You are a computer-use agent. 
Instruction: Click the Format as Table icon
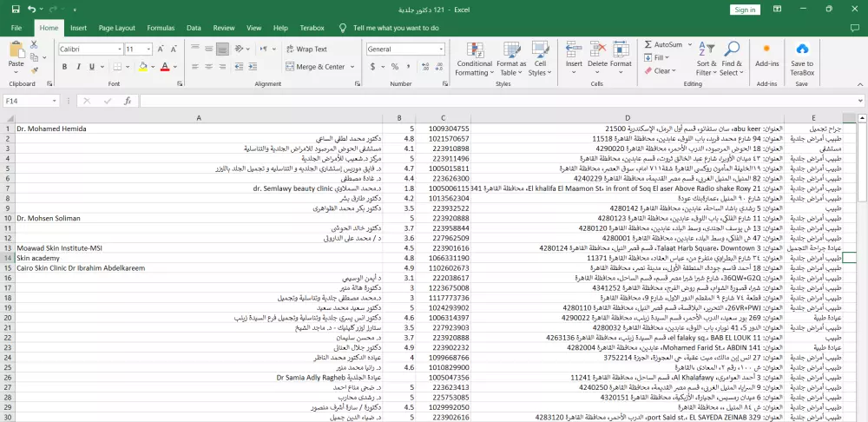[x=511, y=49]
